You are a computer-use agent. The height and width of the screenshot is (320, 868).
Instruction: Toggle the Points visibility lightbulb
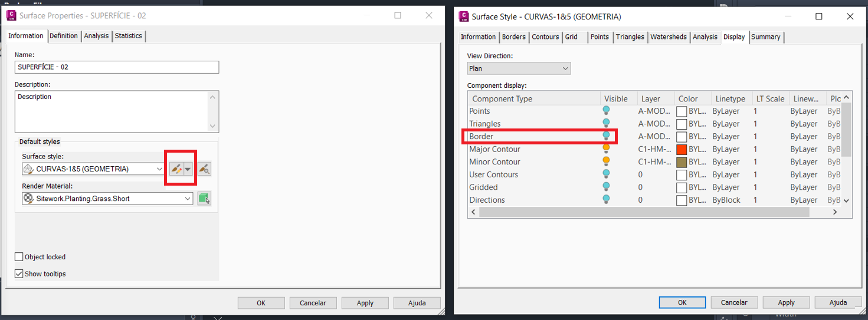606,111
